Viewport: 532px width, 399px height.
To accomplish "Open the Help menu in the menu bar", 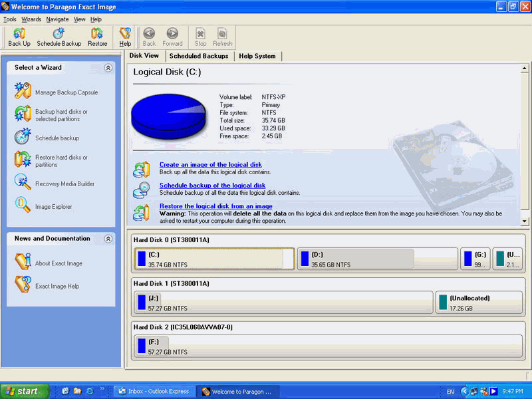I will pos(96,19).
